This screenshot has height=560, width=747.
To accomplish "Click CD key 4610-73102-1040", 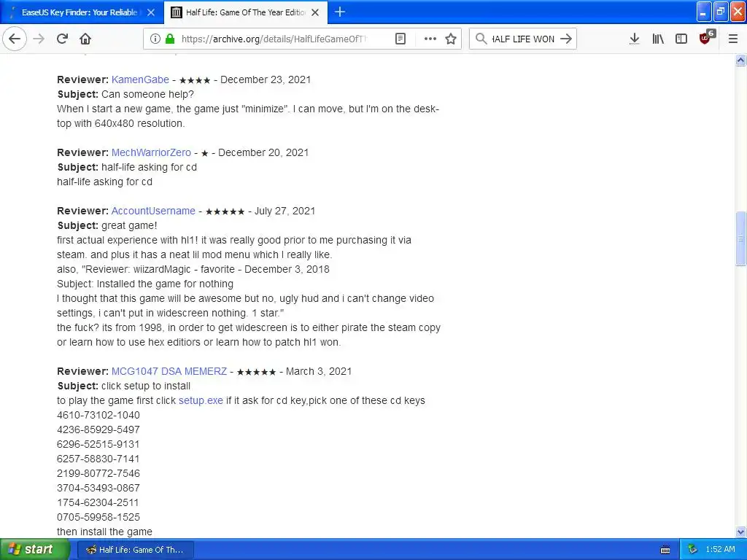I will pos(98,415).
